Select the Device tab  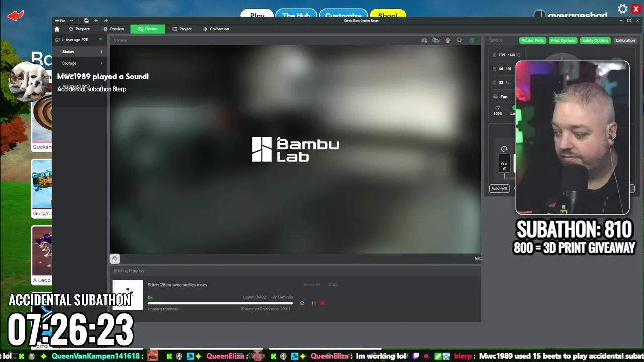[147, 29]
